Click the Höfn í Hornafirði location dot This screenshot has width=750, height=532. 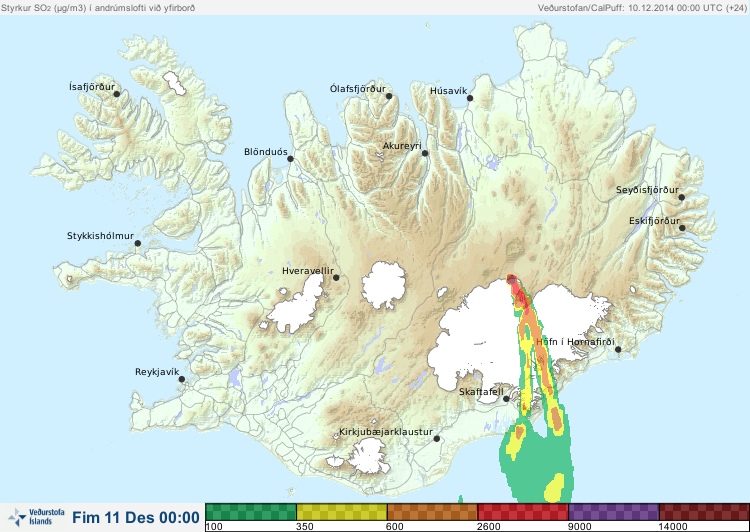618,350
